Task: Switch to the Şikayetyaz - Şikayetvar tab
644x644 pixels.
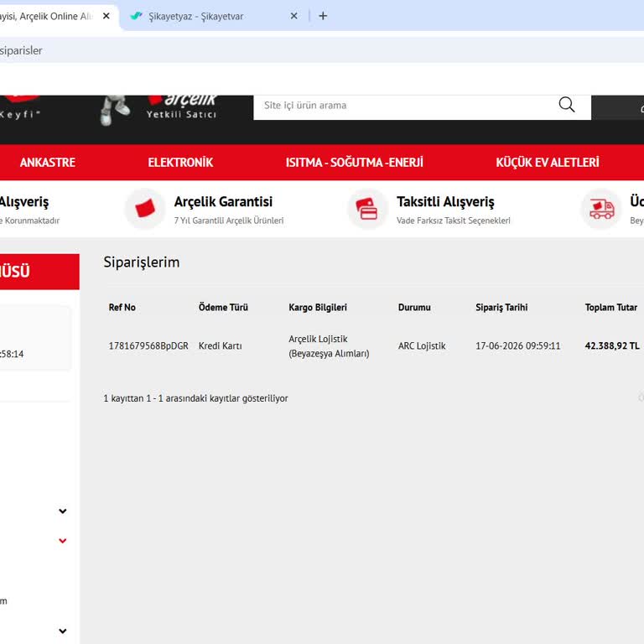Action: [x=214, y=17]
